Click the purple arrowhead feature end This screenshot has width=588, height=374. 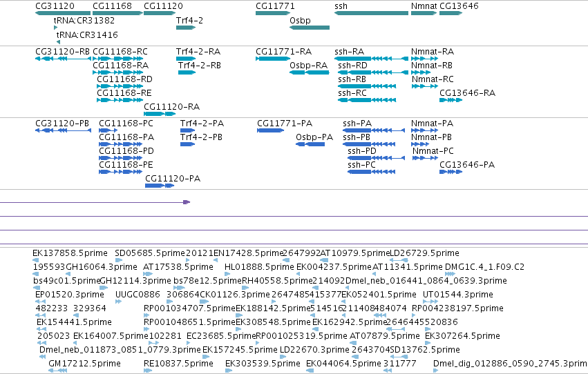tap(187, 202)
